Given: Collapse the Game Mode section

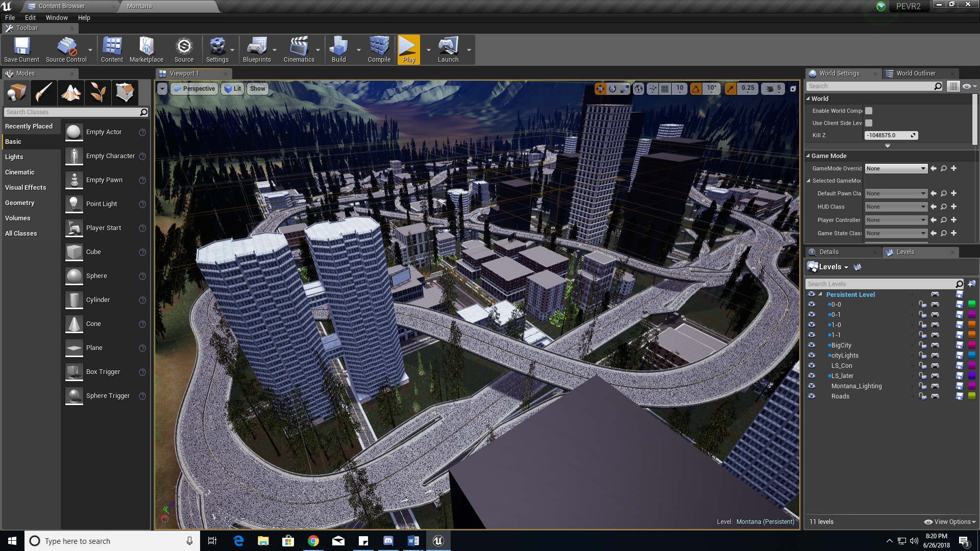Looking at the screenshot, I should pos(808,156).
